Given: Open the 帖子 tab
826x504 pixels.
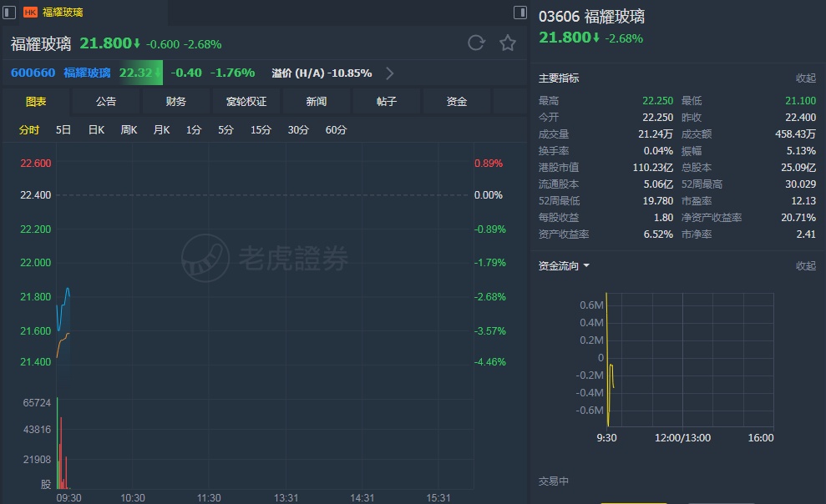Looking at the screenshot, I should pos(386,102).
